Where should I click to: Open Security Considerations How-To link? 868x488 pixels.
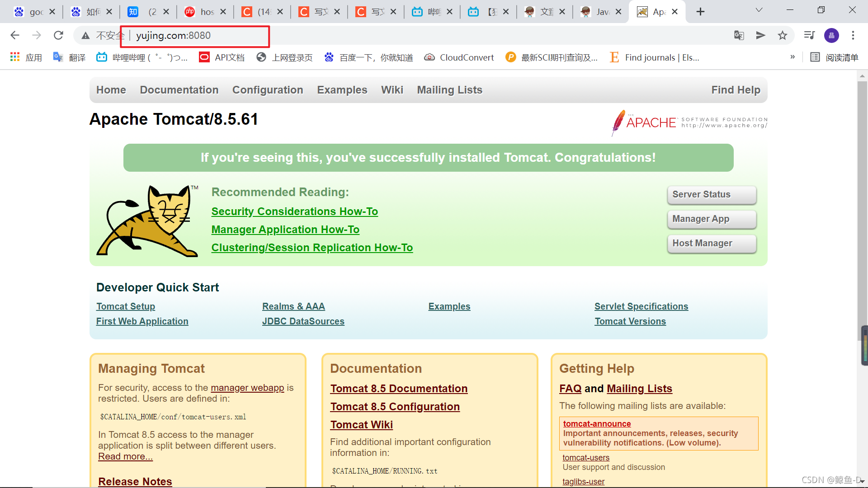[295, 211]
